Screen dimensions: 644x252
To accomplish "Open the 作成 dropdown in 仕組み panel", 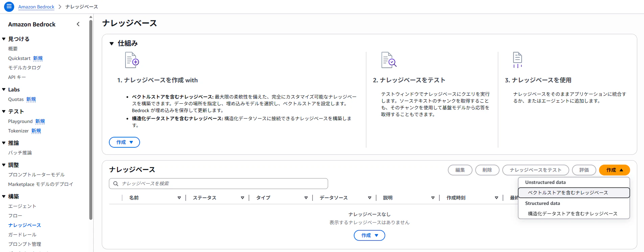I will tap(124, 142).
